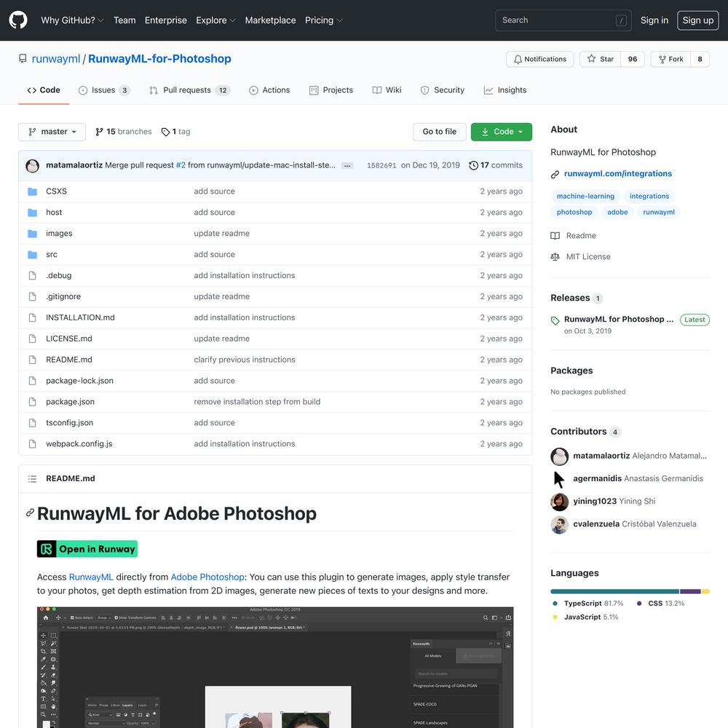
Task: Click the Open in Runway badge
Action: (x=87, y=549)
